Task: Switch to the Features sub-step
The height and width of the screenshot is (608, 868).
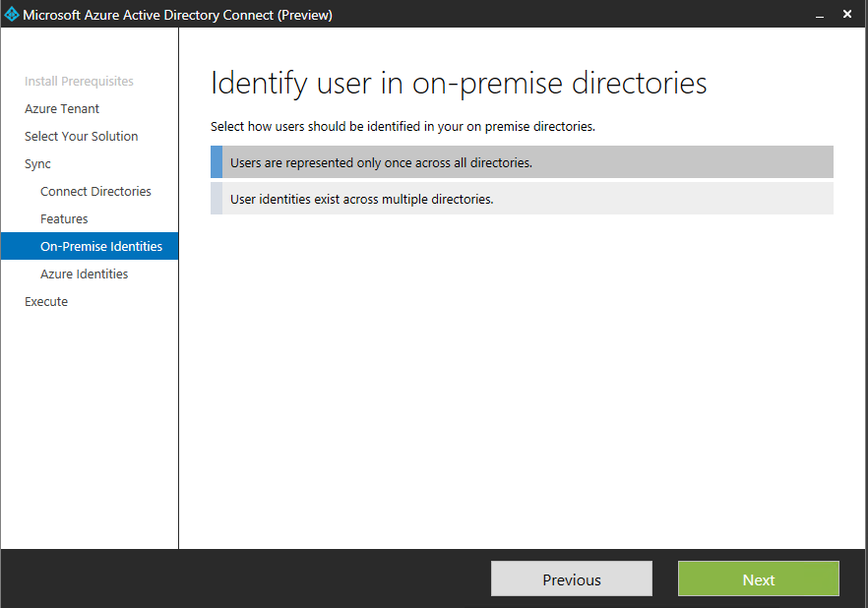Action: click(x=64, y=219)
